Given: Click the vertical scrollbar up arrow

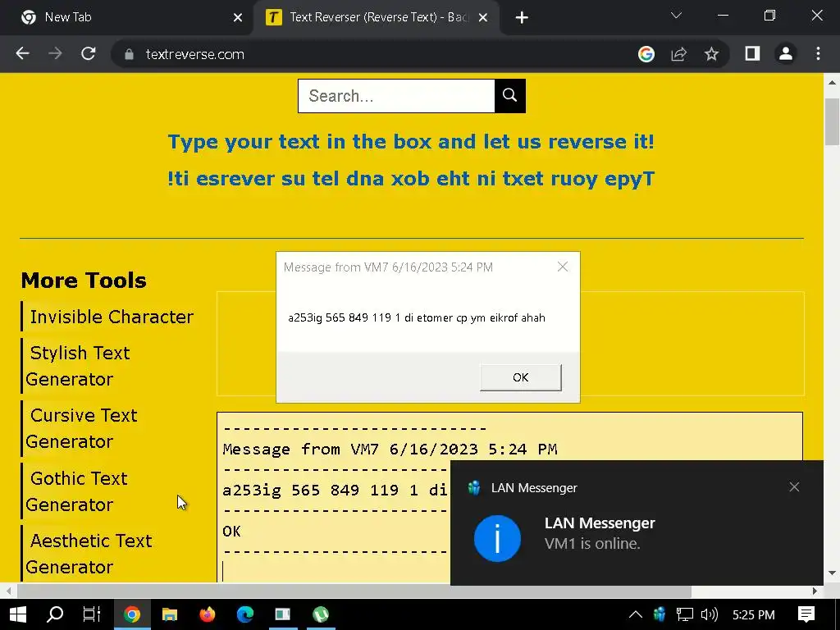Looking at the screenshot, I should [x=832, y=83].
